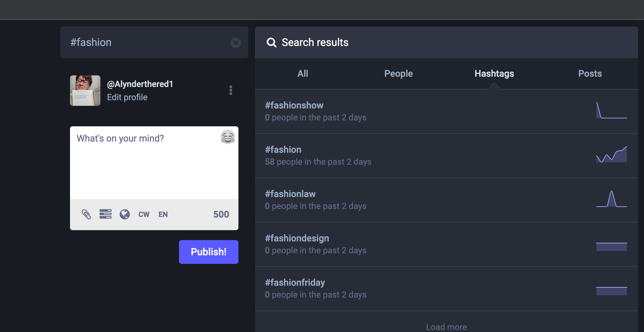This screenshot has height=332, width=644.
Task: Switch to the People tab
Action: coord(398,73)
